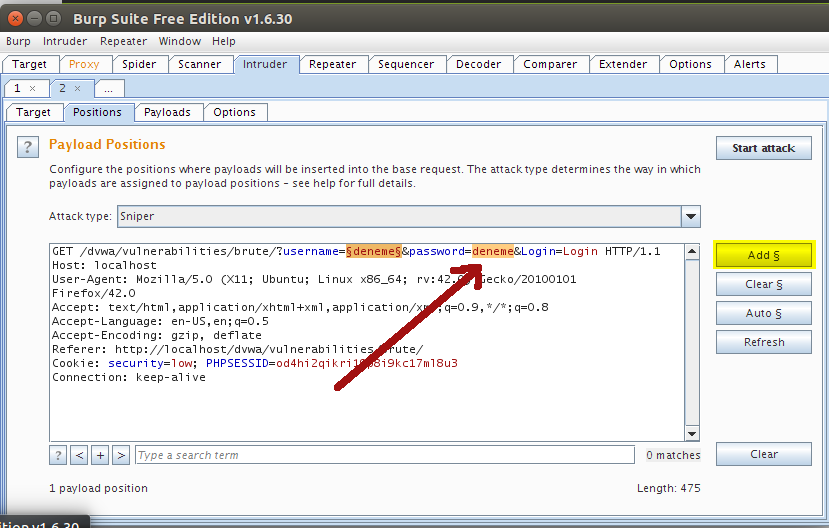Click the 'Length: 475' status text
829x528 pixels.
pos(668,488)
